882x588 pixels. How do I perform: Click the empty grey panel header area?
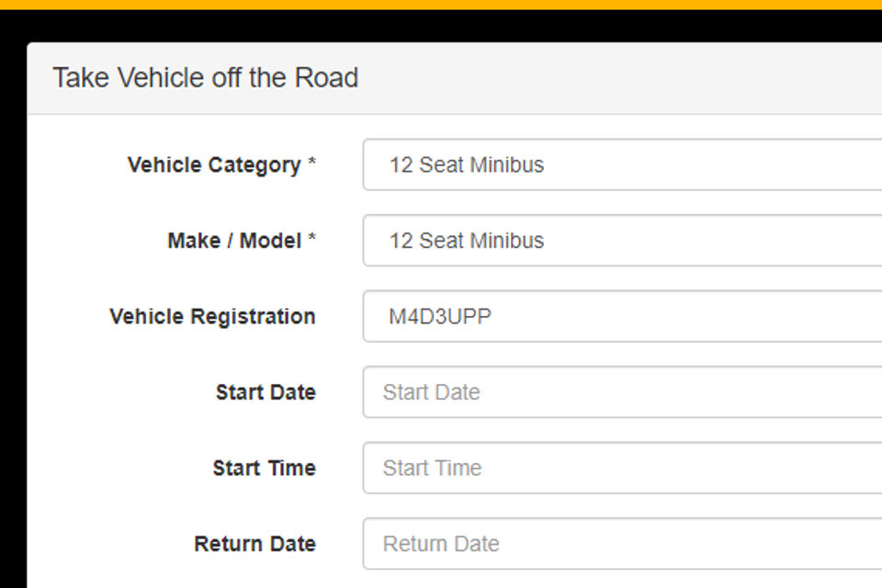625,78
